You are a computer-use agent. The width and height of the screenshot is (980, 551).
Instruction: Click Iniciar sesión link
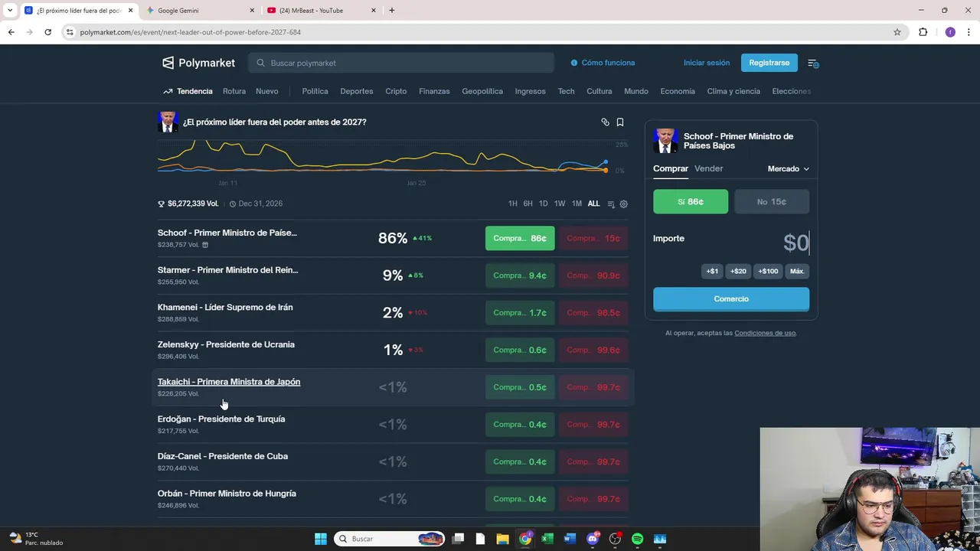tap(707, 63)
